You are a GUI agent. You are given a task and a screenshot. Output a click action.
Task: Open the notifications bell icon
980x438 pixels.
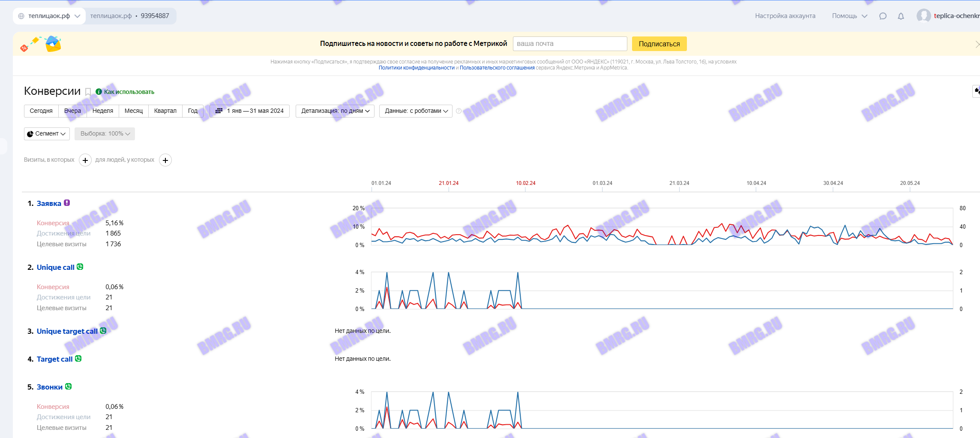901,16
